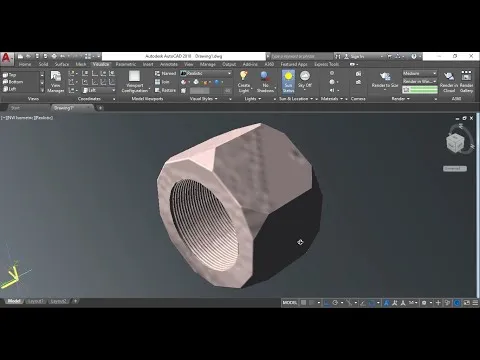Switch to the Annotate ribbon tab

click(169, 64)
